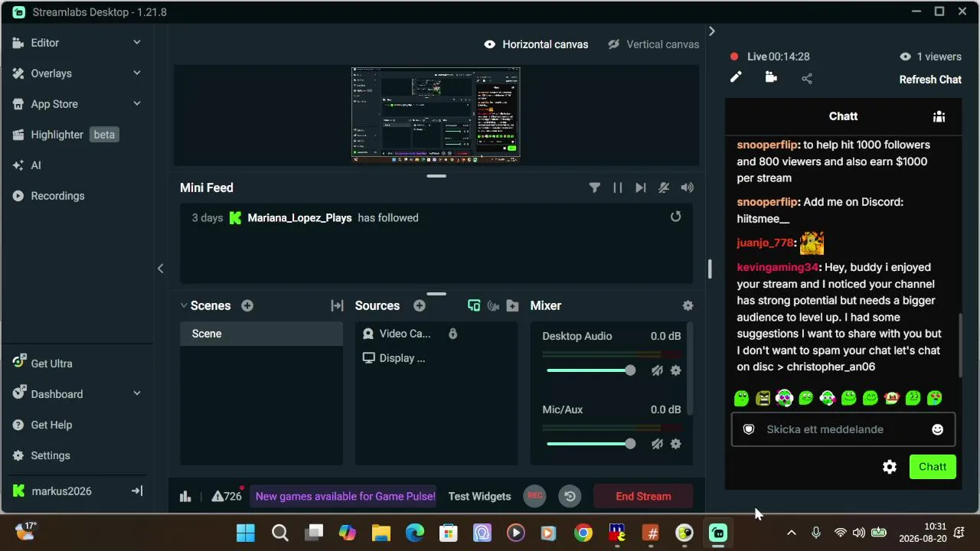Open Overlays in the sidebar
Image resolution: width=980 pixels, height=551 pixels.
[x=51, y=73]
